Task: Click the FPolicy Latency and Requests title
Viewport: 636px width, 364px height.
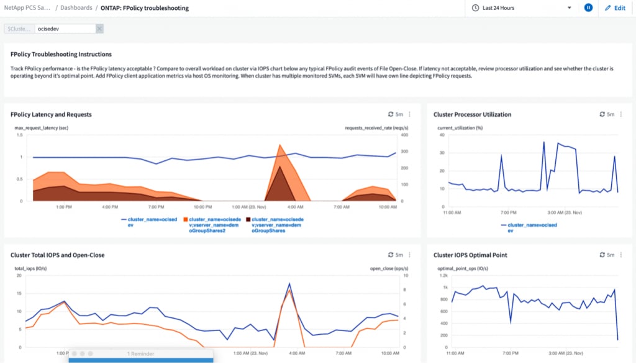Action: point(51,114)
